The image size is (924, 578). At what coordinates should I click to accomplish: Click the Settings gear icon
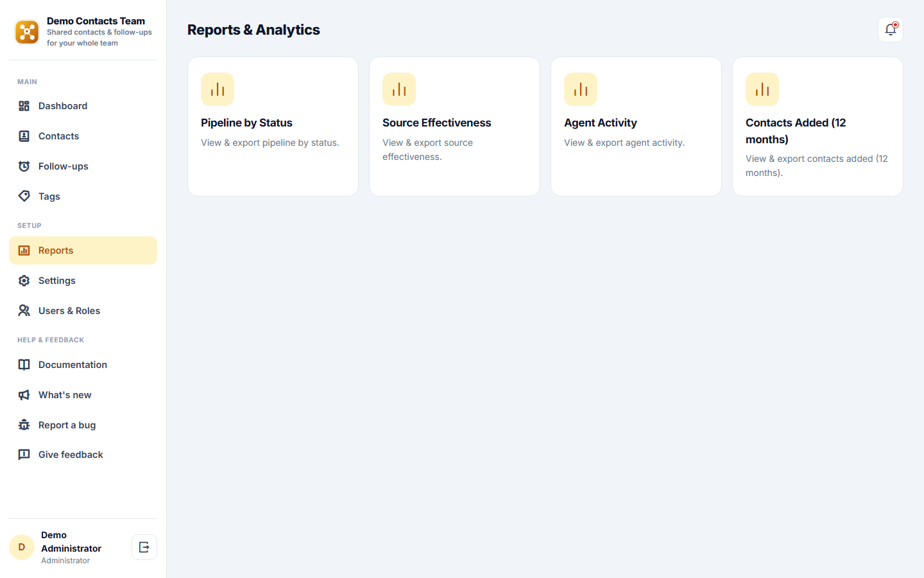[24, 281]
